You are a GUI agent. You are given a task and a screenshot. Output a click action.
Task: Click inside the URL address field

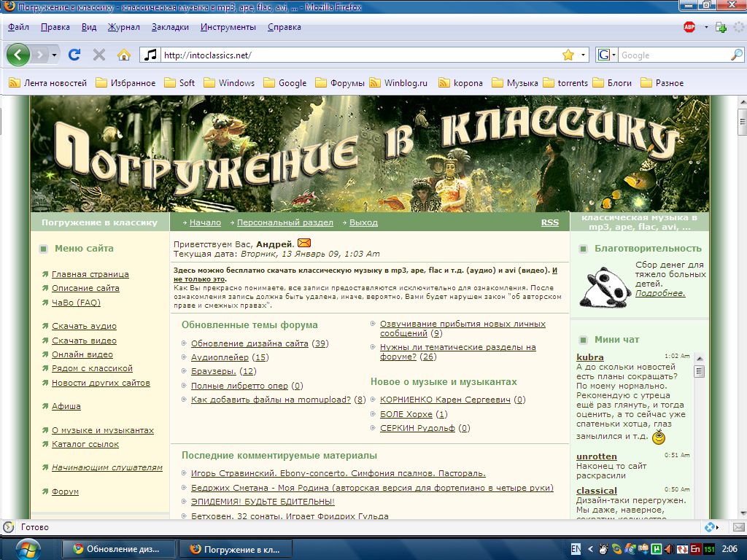click(350, 55)
